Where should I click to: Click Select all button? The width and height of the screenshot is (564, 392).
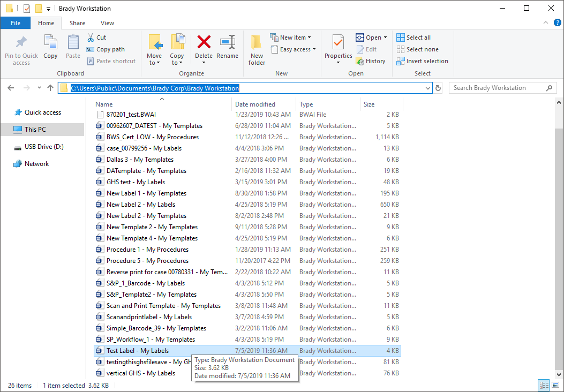pos(414,37)
